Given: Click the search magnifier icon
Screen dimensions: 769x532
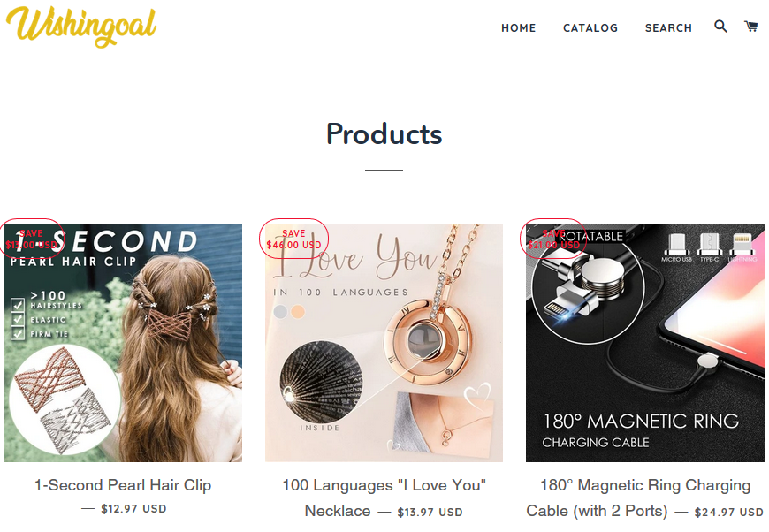Looking at the screenshot, I should (x=720, y=26).
